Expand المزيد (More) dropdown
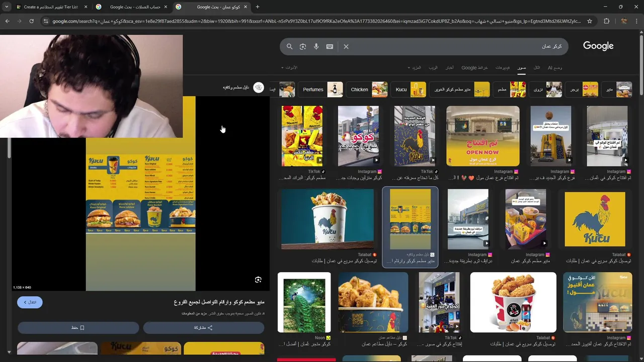 (x=415, y=67)
